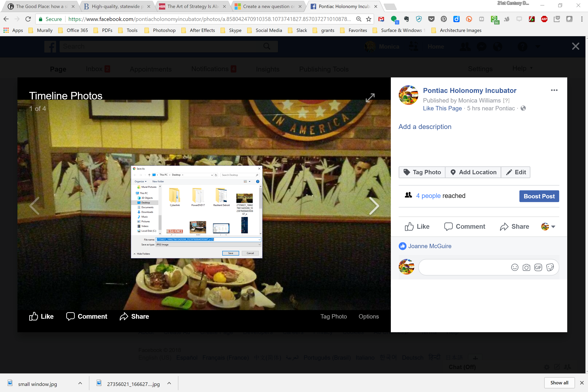Open the small window.jpg download
This screenshot has height=392, width=588.
point(37,384)
